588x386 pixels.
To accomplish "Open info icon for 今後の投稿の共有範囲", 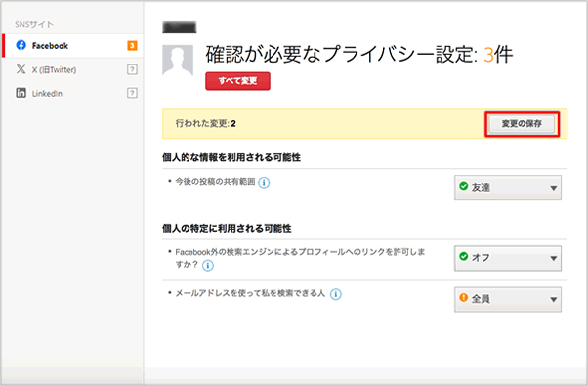I will point(264,183).
